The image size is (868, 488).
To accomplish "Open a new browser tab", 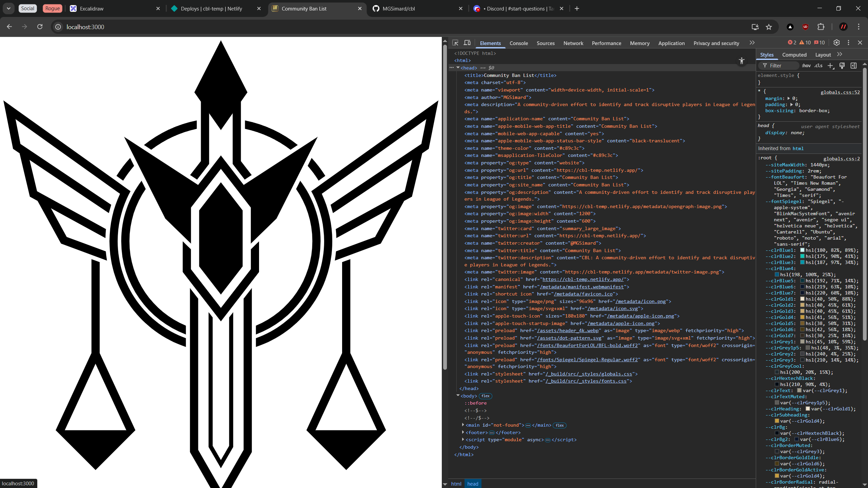I will click(x=577, y=8).
